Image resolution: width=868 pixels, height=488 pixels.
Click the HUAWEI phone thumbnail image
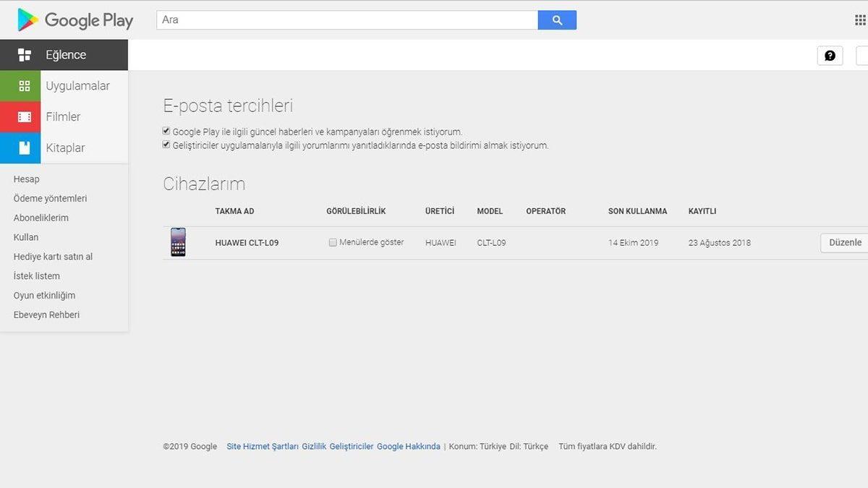tap(178, 242)
